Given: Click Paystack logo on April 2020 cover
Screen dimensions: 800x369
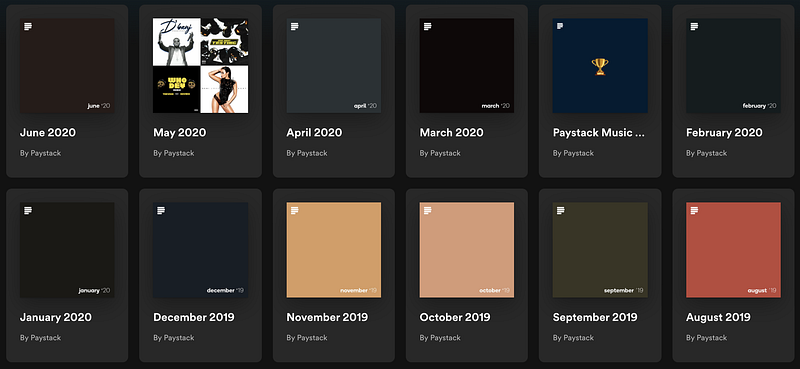Looking at the screenshot, I should [294, 27].
